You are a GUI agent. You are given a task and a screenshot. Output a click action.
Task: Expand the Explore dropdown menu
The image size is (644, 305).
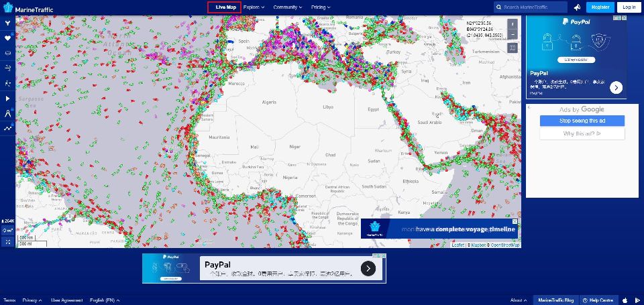(x=254, y=7)
